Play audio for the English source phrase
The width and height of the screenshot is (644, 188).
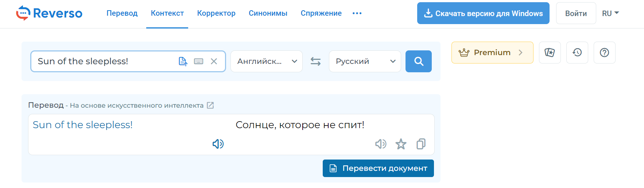point(218,144)
